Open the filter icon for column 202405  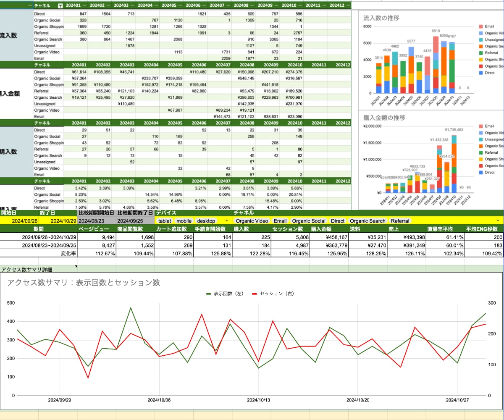tap(181, 6)
